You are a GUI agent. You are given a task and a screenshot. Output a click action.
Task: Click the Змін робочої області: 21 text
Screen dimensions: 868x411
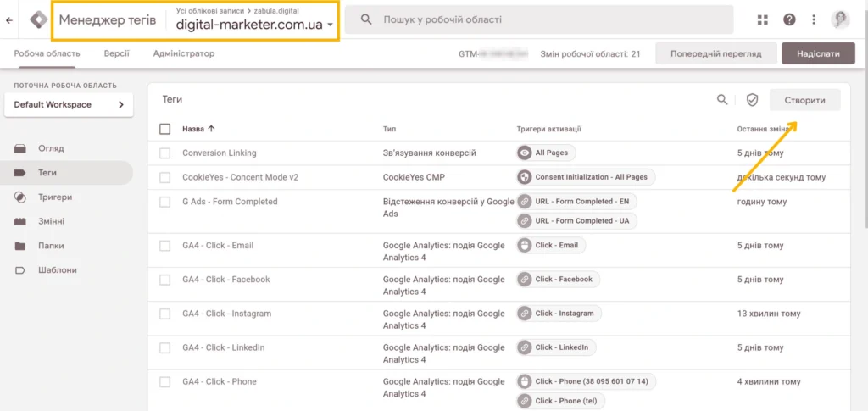[x=590, y=54]
